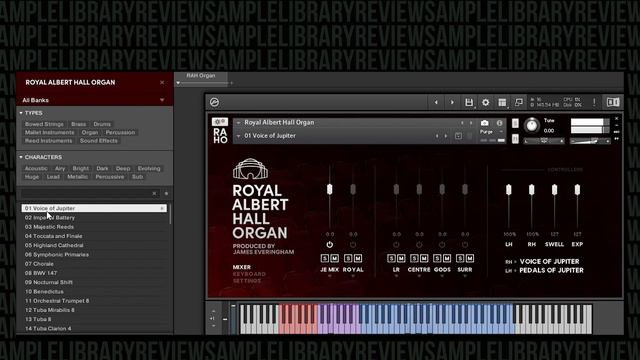Enable the JE MIX power button
Image resolution: width=640 pixels, height=360 pixels.
coord(329,244)
